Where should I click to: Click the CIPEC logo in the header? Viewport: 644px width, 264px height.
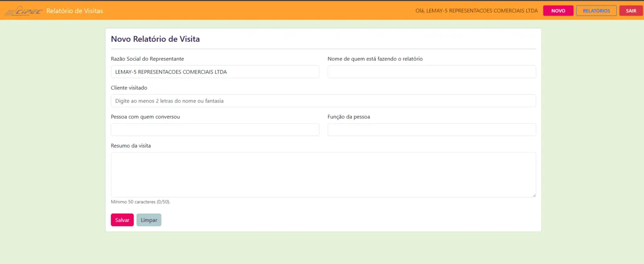(23, 11)
